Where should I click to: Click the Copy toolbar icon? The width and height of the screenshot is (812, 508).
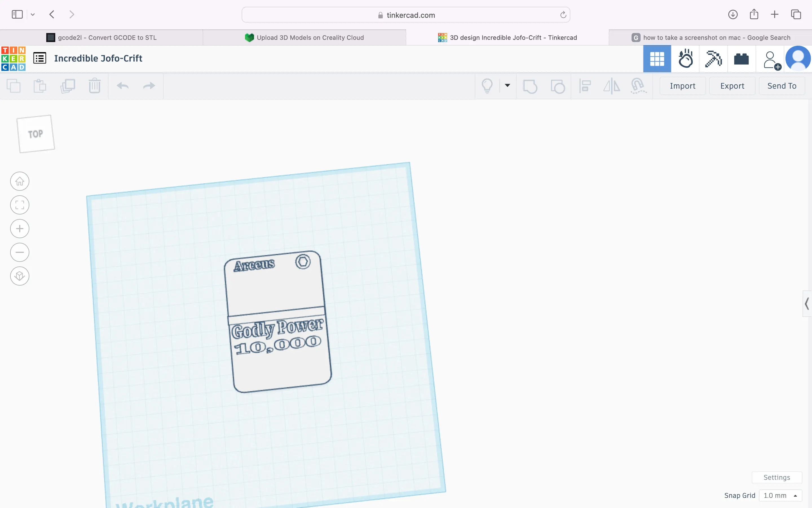14,86
